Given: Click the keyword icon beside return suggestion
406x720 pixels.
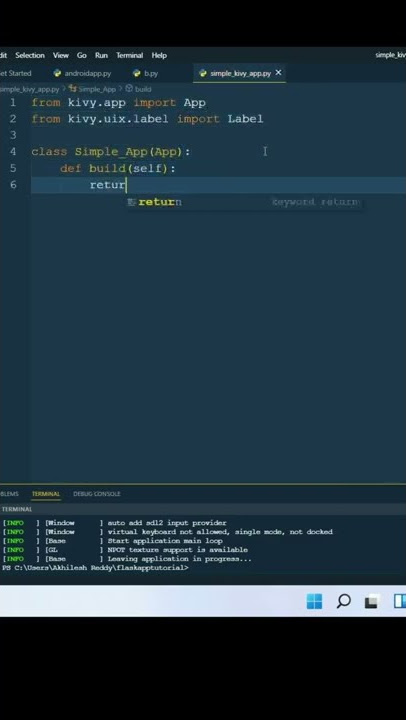Looking at the screenshot, I should click(131, 202).
